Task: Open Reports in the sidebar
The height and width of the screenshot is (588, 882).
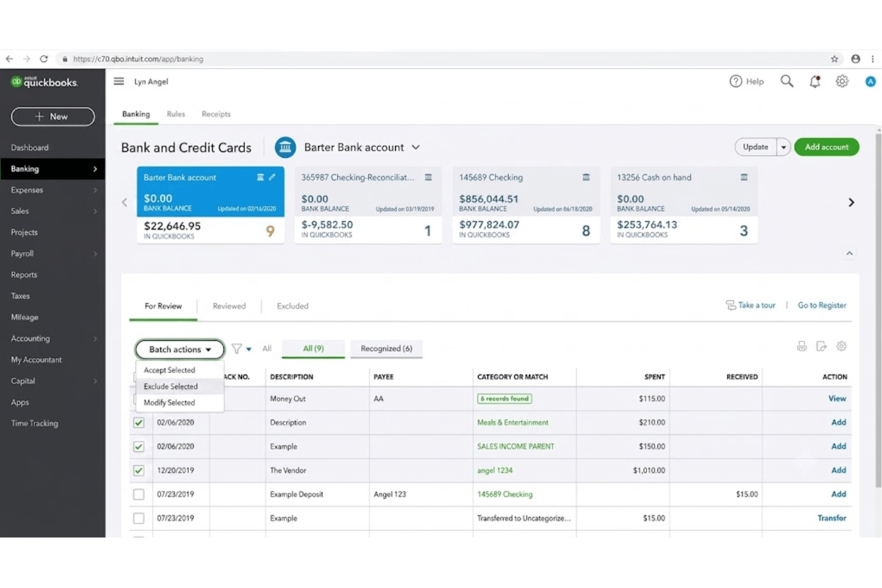Action: pos(24,275)
